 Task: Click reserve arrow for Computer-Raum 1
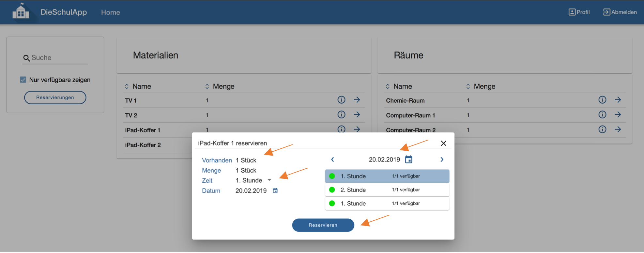pyautogui.click(x=618, y=114)
